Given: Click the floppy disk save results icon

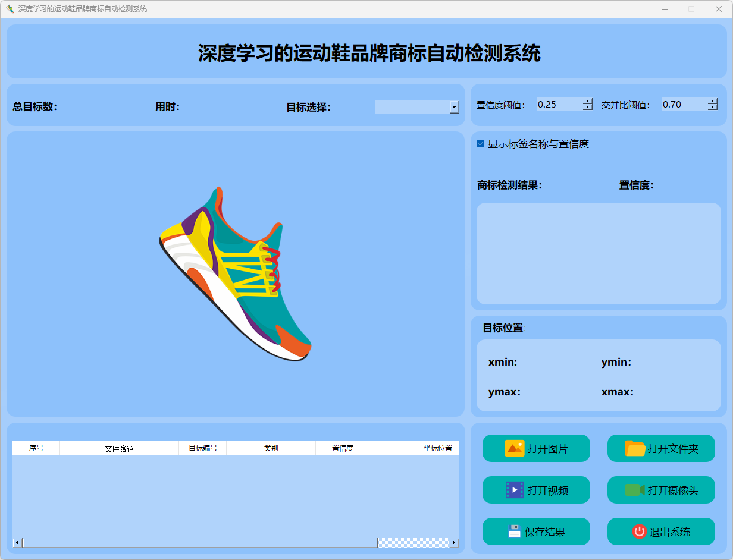Looking at the screenshot, I should (x=514, y=531).
